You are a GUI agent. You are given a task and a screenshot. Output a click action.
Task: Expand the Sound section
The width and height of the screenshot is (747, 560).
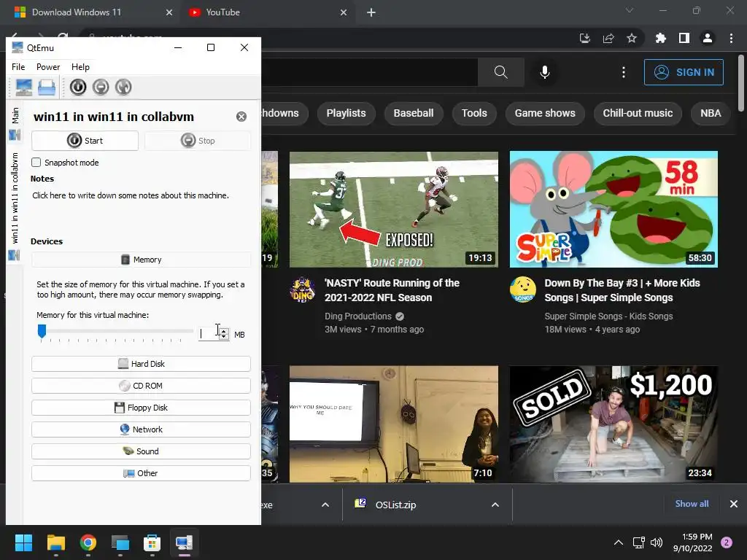coord(141,451)
